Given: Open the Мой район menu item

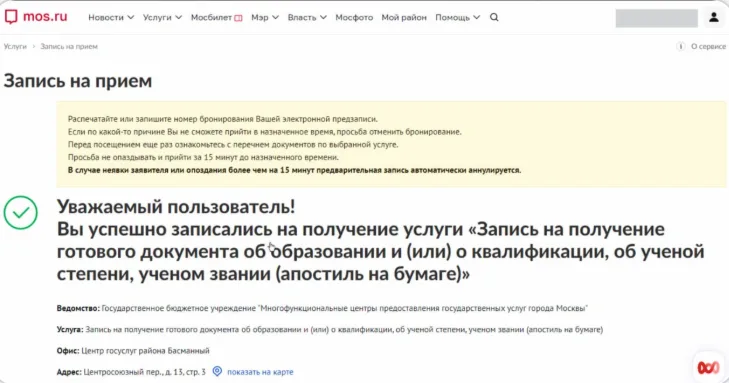Looking at the screenshot, I should tap(404, 17).
